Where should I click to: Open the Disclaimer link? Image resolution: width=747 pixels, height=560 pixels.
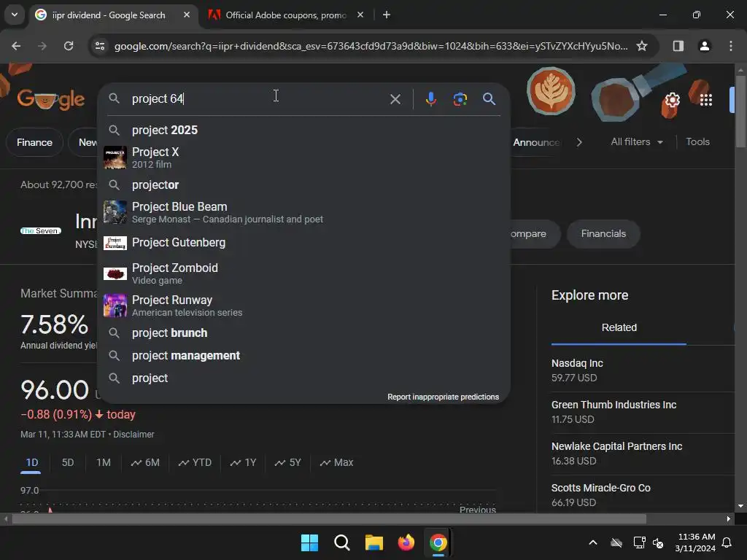[x=133, y=435]
